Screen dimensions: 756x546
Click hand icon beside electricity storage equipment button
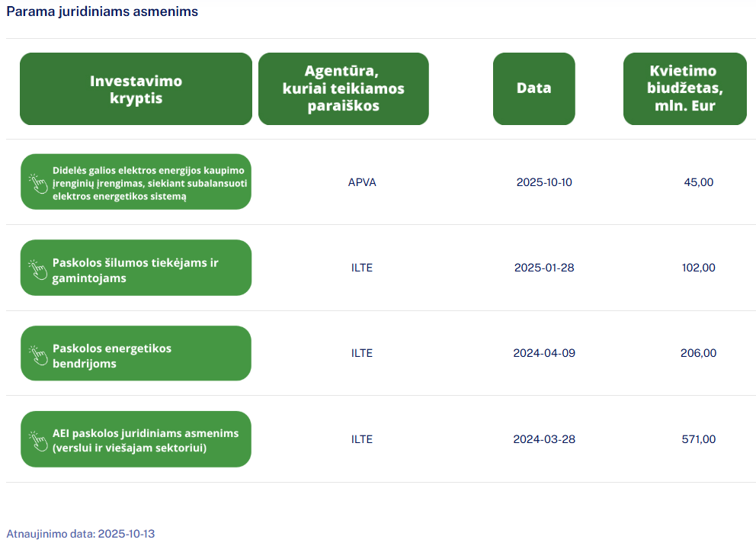point(38,183)
